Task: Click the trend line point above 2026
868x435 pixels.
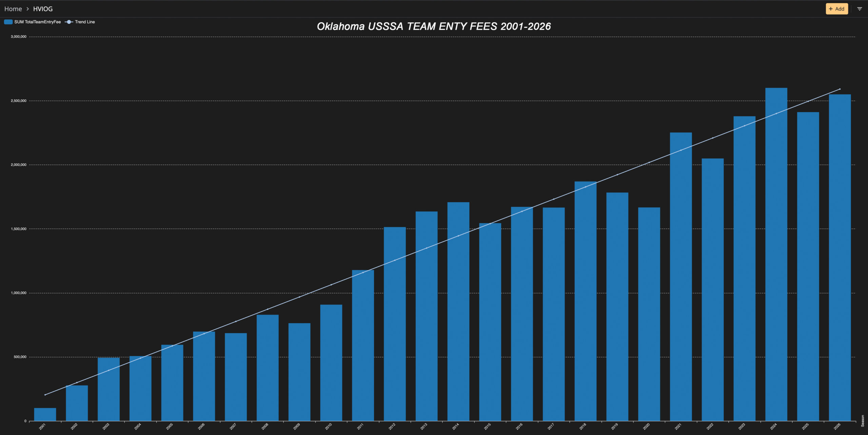Action: tap(840, 89)
